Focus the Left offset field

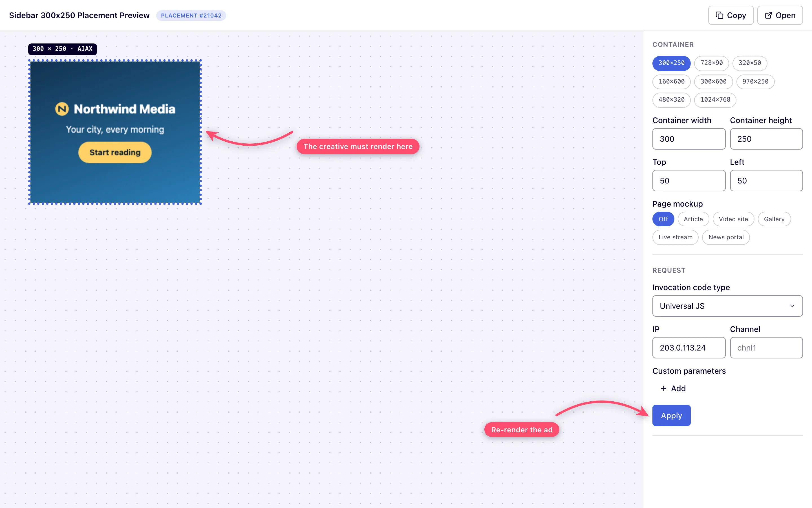click(766, 180)
